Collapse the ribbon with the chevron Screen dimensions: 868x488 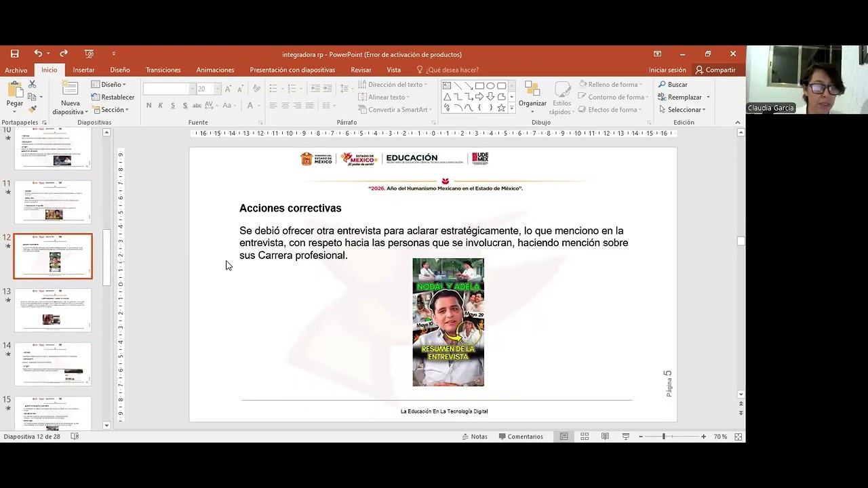(738, 123)
